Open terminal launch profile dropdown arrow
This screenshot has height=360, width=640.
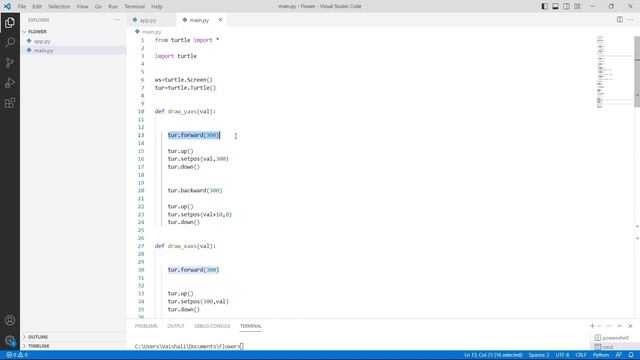[x=599, y=326]
